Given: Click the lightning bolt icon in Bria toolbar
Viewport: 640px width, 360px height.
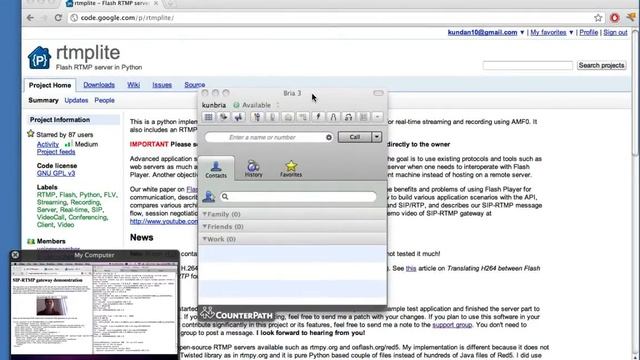Looking at the screenshot, I should pyautogui.click(x=318, y=117).
